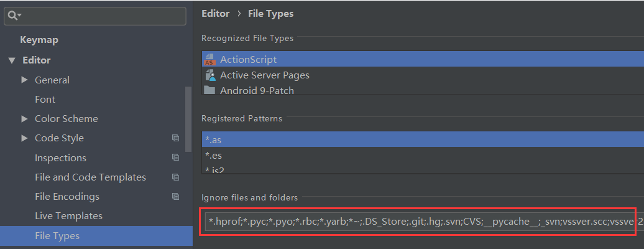Screen dimensions: 644x249
Task: Click the Active Server Pages icon
Action: tap(209, 75)
